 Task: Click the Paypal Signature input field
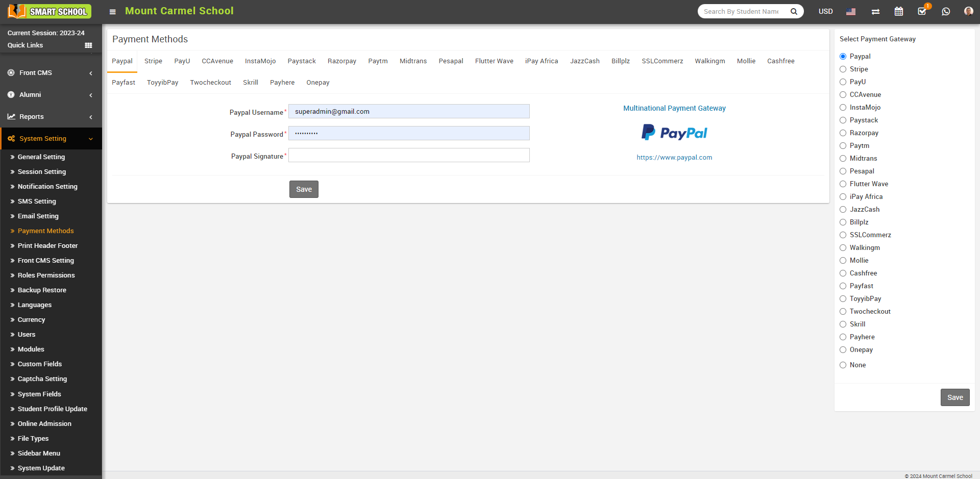[x=409, y=156]
